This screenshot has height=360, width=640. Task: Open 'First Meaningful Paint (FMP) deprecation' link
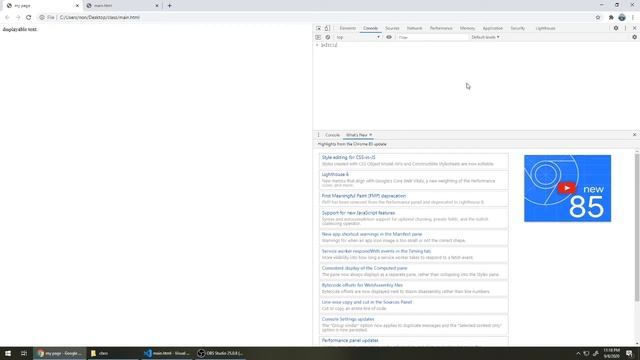click(364, 196)
